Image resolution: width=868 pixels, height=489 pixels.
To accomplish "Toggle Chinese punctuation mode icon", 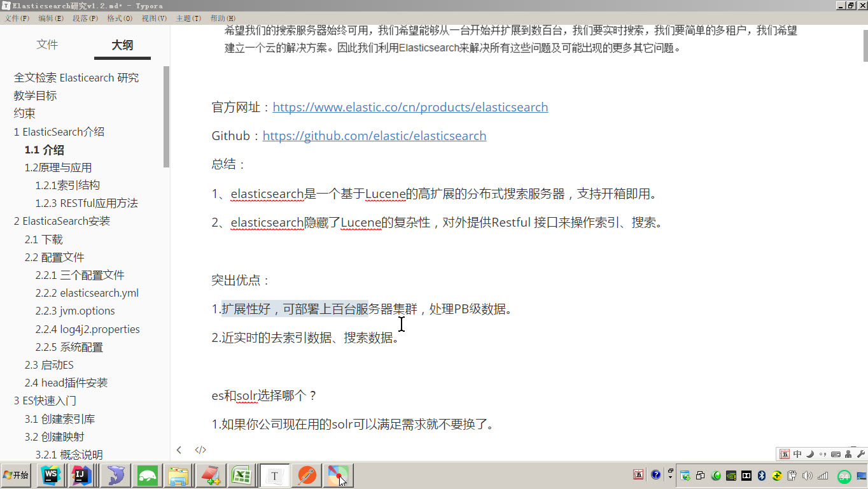I will pyautogui.click(x=823, y=454).
